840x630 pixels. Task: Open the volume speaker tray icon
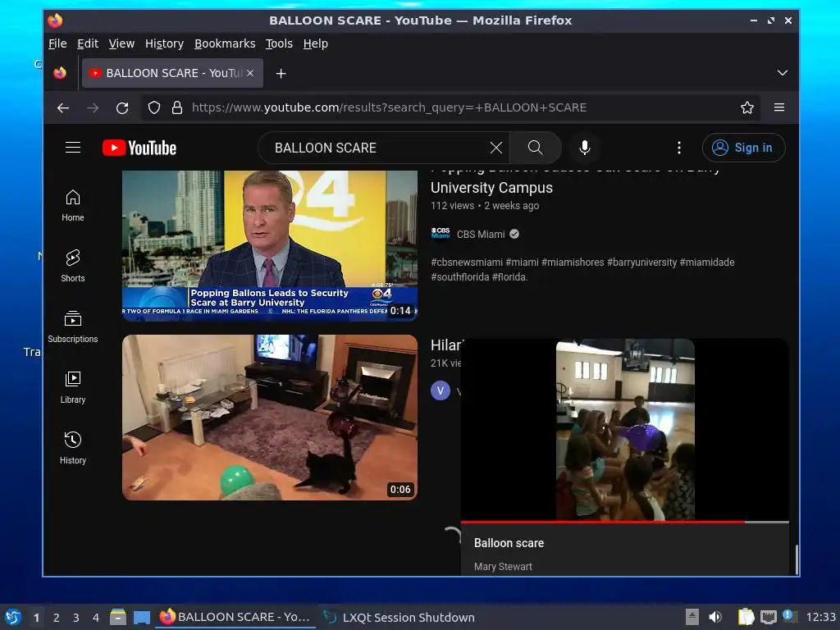click(715, 617)
